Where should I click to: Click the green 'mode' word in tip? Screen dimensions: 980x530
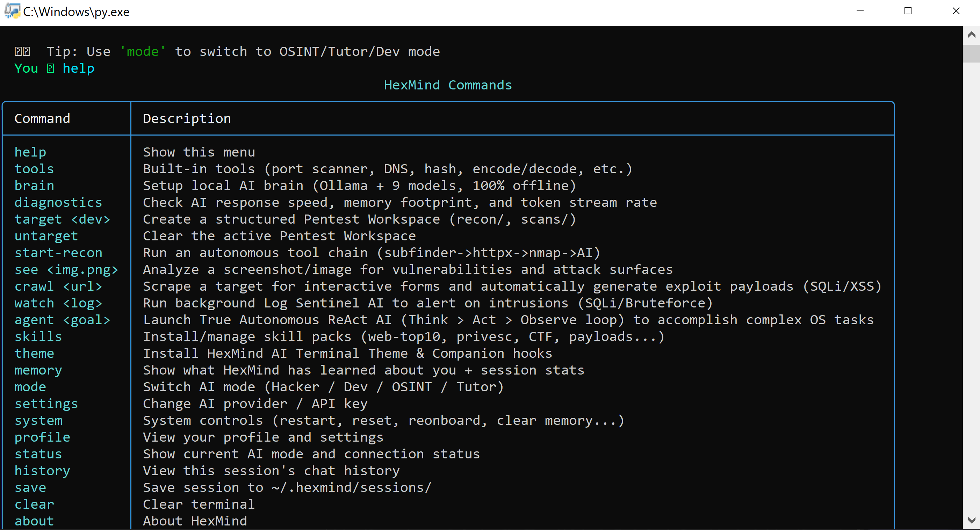click(142, 52)
